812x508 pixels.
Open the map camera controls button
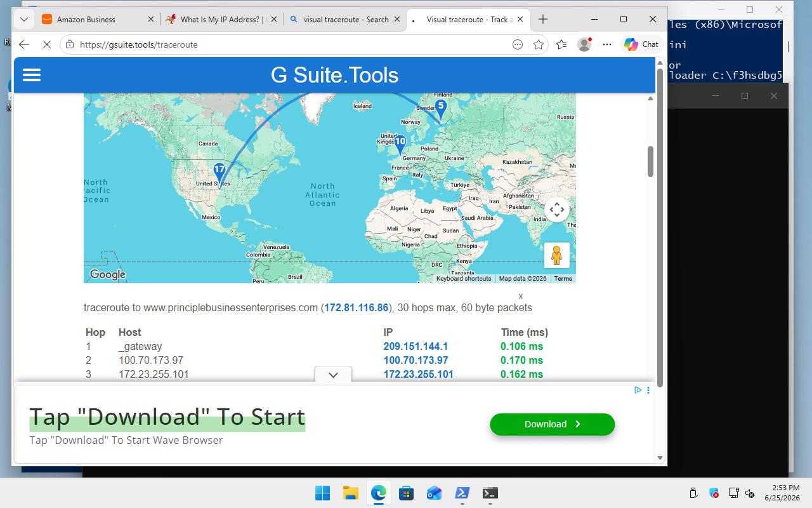pyautogui.click(x=557, y=210)
